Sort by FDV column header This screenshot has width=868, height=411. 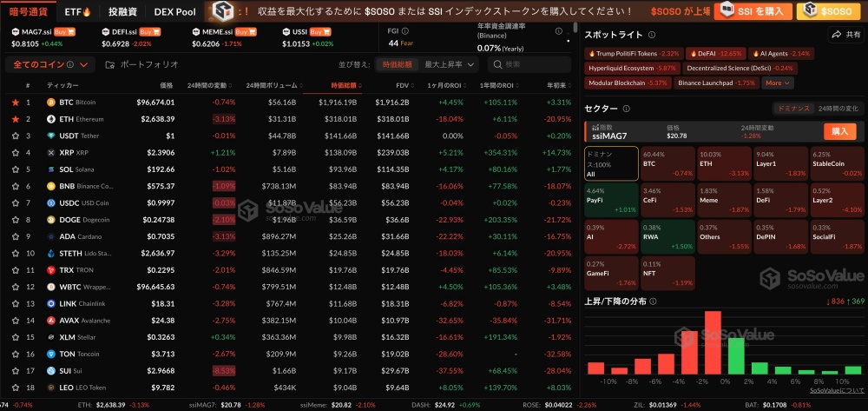tap(404, 85)
